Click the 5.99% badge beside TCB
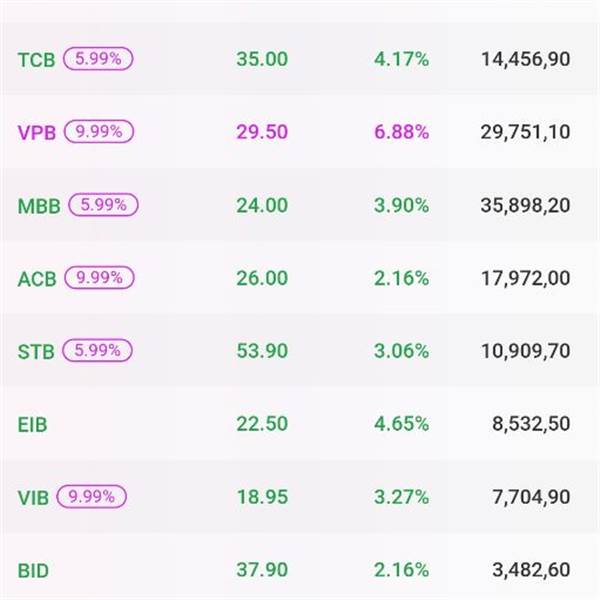Viewport: 600px width, 600px height. pos(98,58)
